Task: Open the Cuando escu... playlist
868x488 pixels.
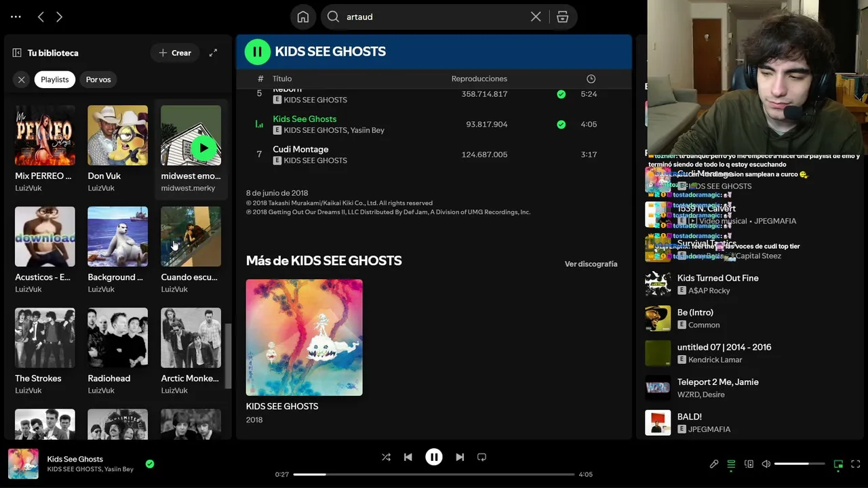Action: tap(191, 250)
